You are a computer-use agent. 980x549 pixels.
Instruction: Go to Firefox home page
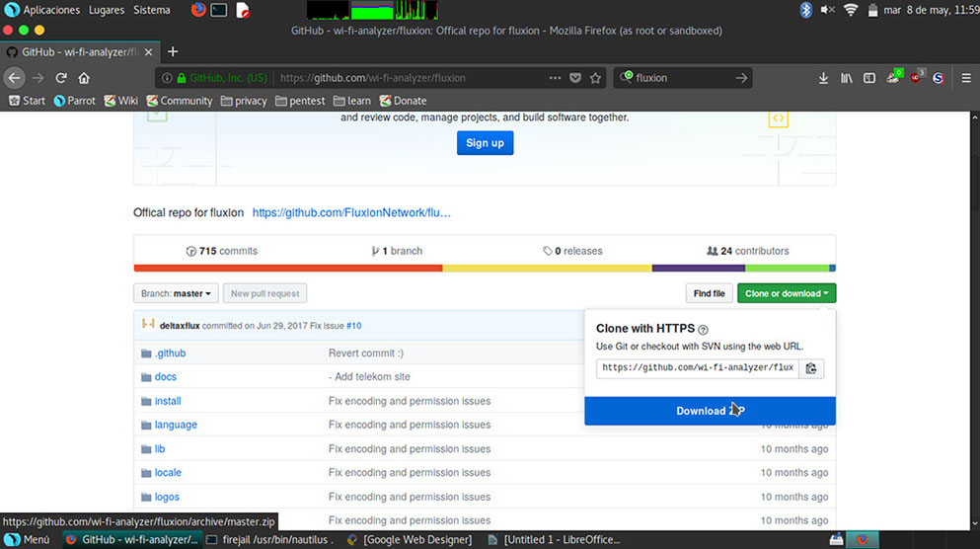pyautogui.click(x=84, y=78)
